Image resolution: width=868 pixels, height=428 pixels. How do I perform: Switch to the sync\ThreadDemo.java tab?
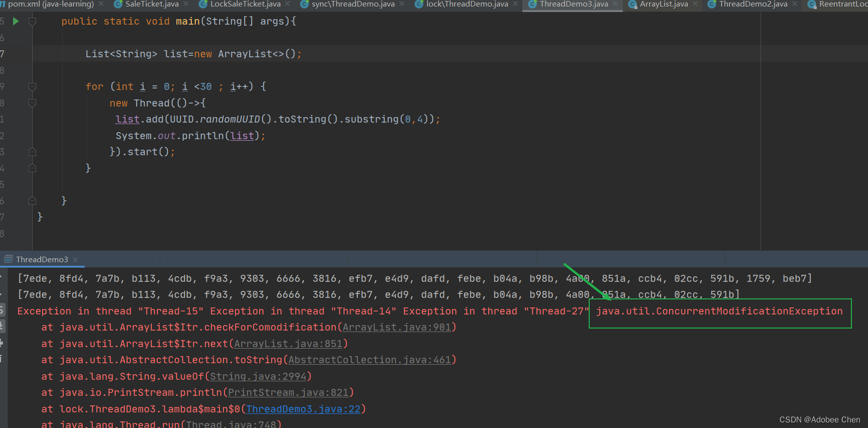(353, 4)
